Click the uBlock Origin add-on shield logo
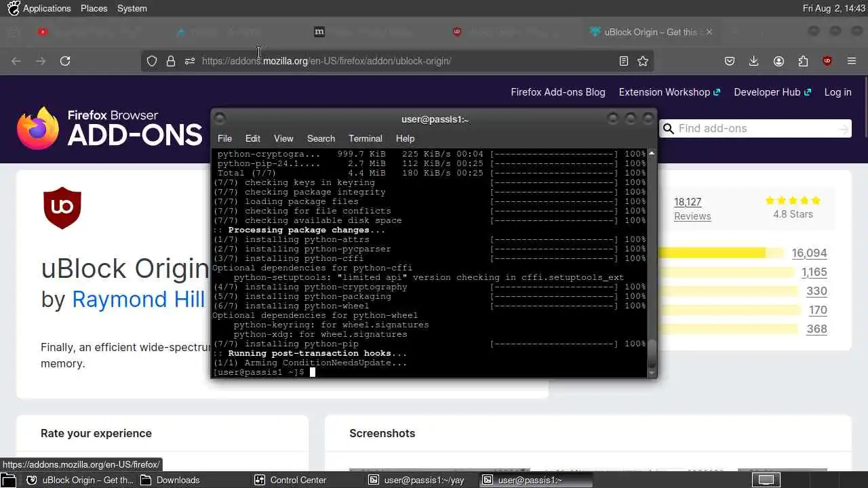The width and height of the screenshot is (868, 488). pyautogui.click(x=62, y=209)
